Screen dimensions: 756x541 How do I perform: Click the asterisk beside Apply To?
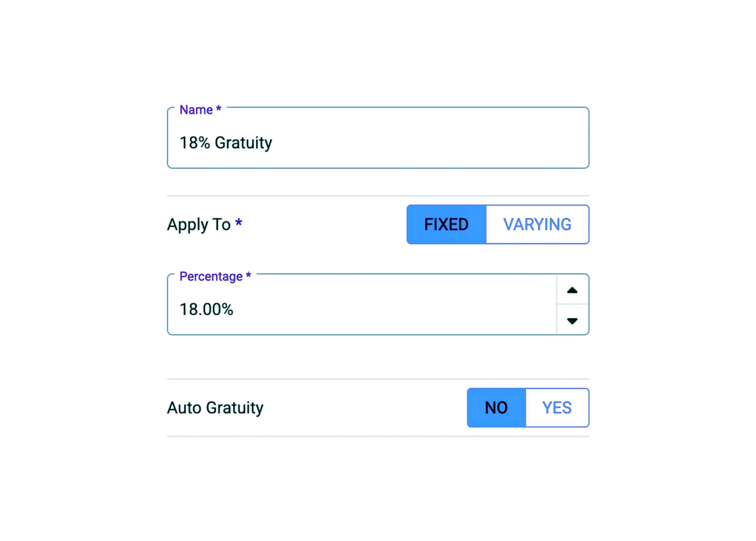pyautogui.click(x=239, y=222)
